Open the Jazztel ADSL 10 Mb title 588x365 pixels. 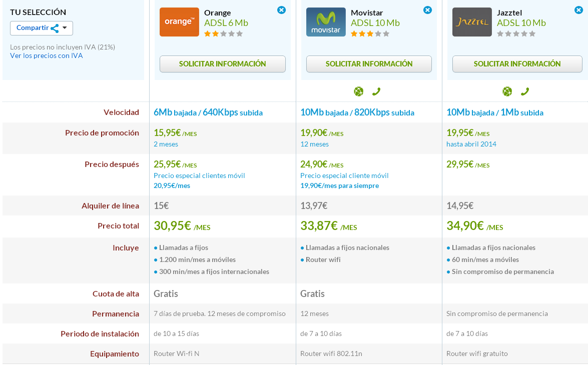pos(521,23)
